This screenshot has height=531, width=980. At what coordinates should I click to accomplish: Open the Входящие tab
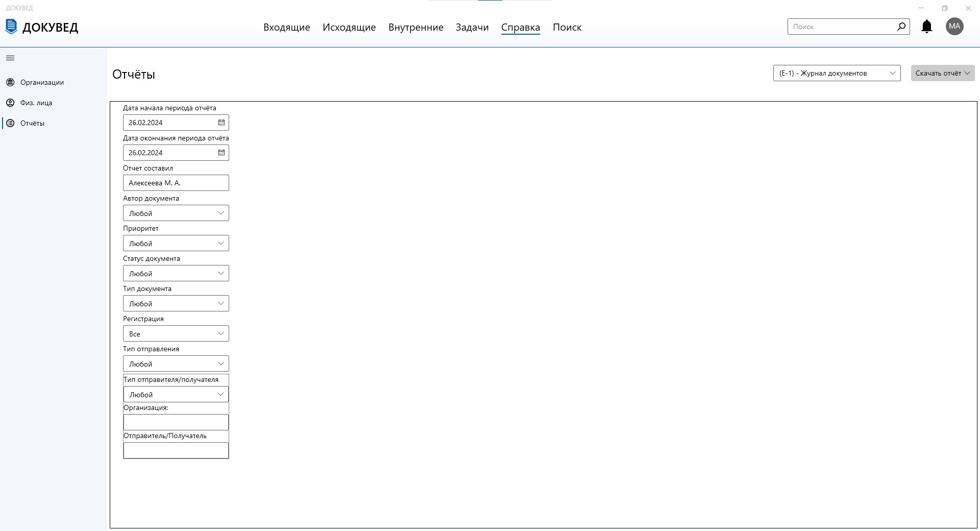[287, 28]
